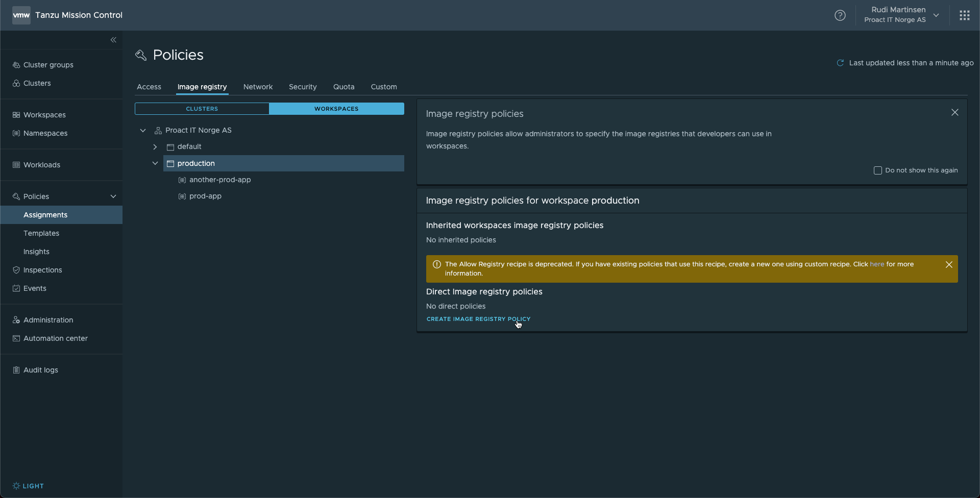Select the production workspace row

pos(284,163)
